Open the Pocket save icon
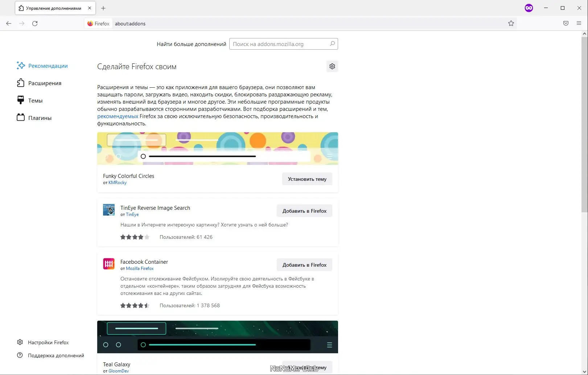 pos(566,24)
